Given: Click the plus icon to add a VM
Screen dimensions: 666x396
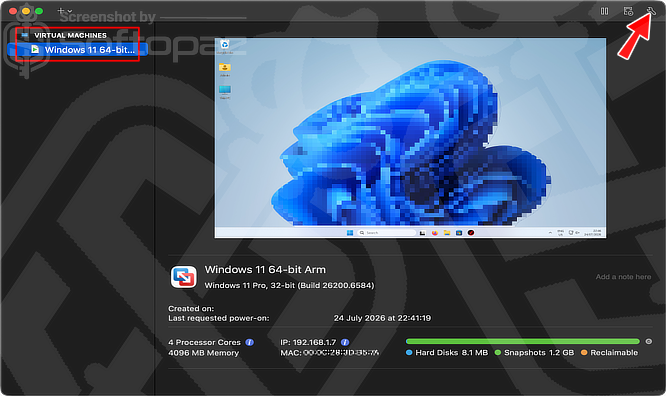Looking at the screenshot, I should click(x=61, y=11).
